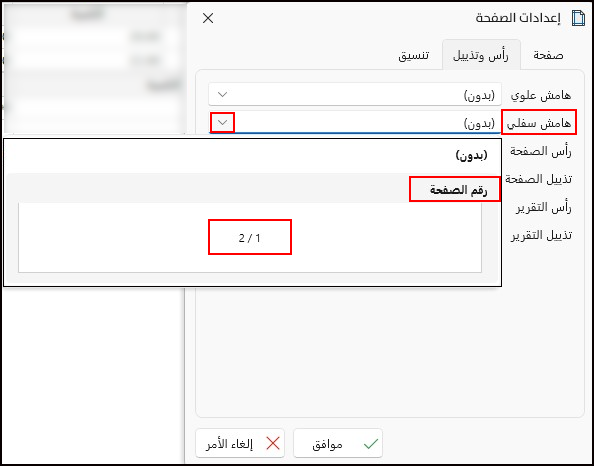Click the red X icon beside إلغاء الأمر
Screen dimensions: 594x466
point(273,444)
